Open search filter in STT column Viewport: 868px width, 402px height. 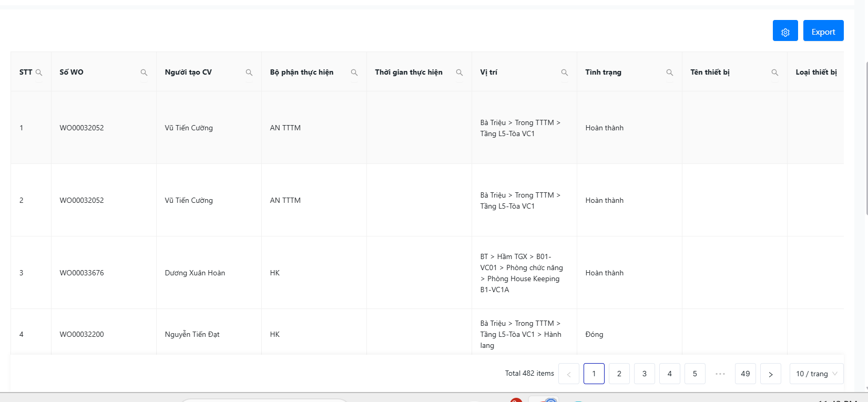(39, 73)
